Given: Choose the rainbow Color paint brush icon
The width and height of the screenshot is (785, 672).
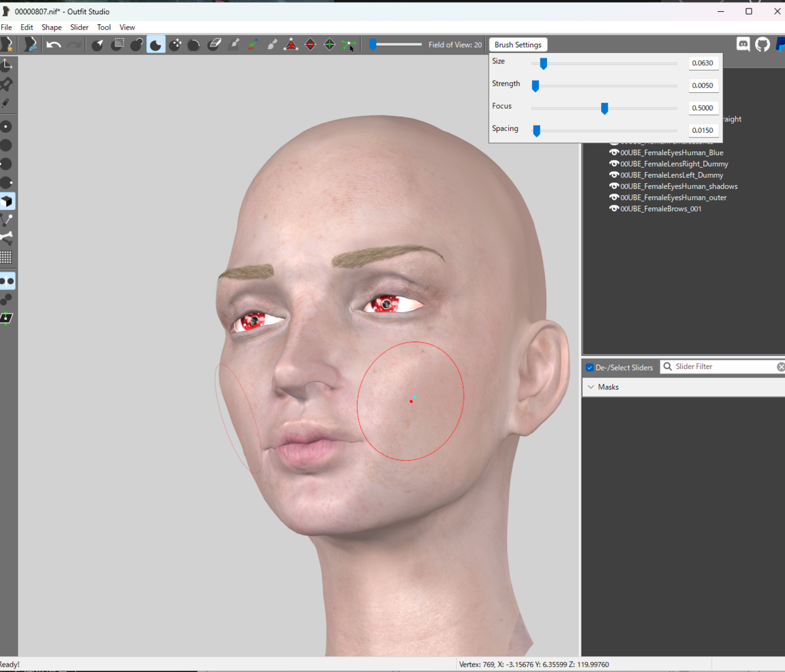Looking at the screenshot, I should coord(253,44).
